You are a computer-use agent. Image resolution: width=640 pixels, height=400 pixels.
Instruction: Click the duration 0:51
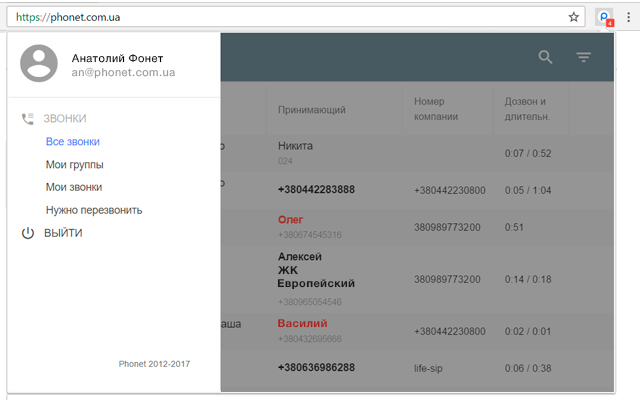click(x=514, y=227)
